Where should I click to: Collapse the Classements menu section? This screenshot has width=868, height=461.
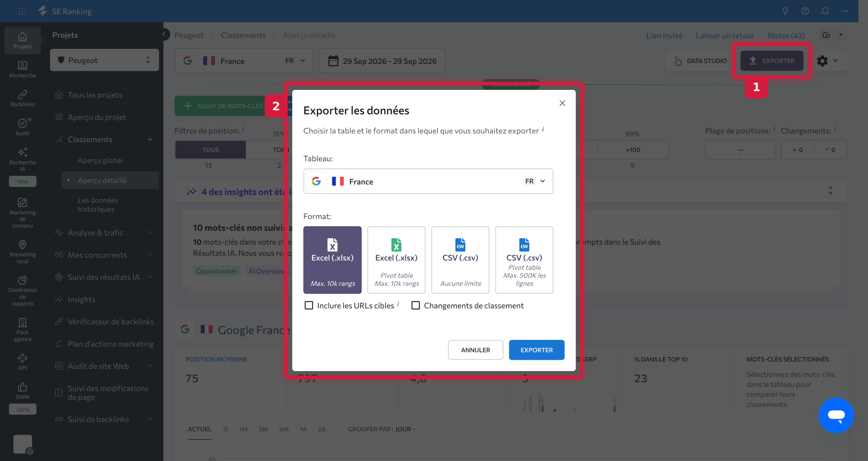150,139
